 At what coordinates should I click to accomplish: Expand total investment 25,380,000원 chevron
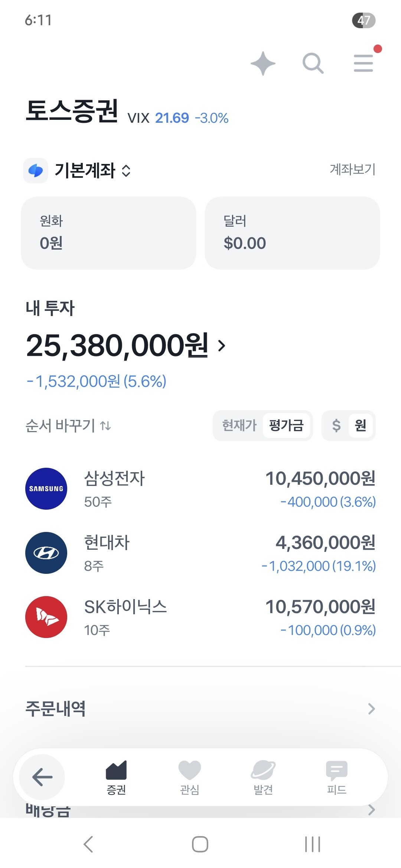(222, 346)
